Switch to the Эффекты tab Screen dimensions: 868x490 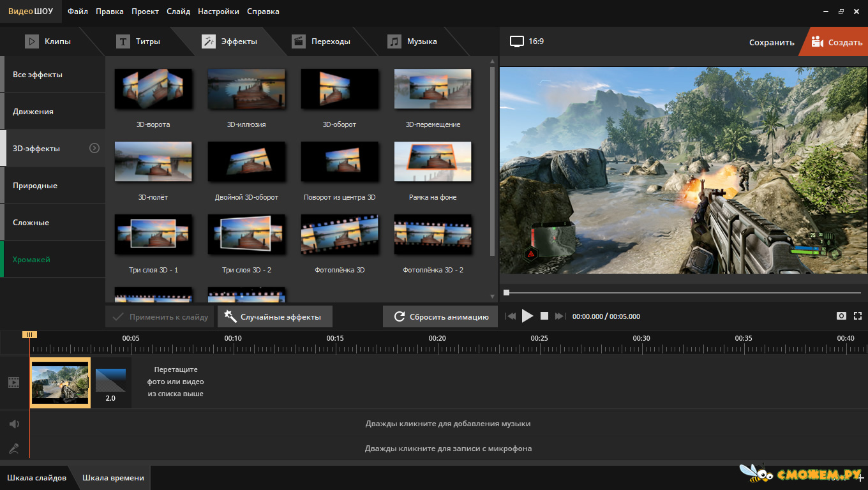point(230,41)
